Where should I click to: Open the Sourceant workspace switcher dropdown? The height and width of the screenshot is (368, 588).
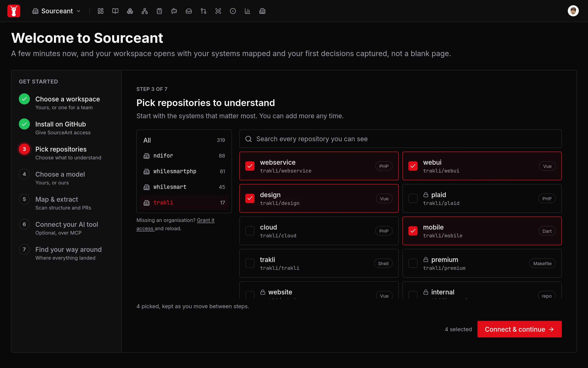point(56,11)
